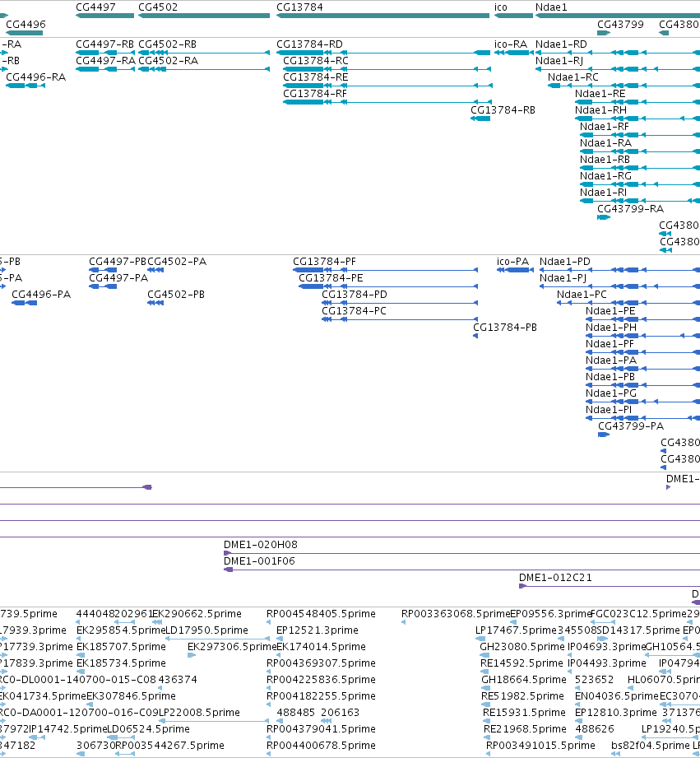700x758 pixels.
Task: Select the CG13784 gene label
Action: 299,7
